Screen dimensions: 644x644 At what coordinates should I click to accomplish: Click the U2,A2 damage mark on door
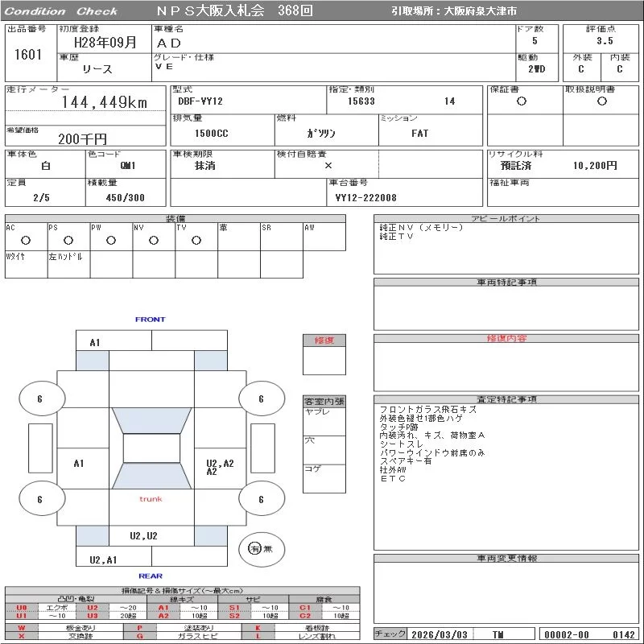pyautogui.click(x=220, y=465)
